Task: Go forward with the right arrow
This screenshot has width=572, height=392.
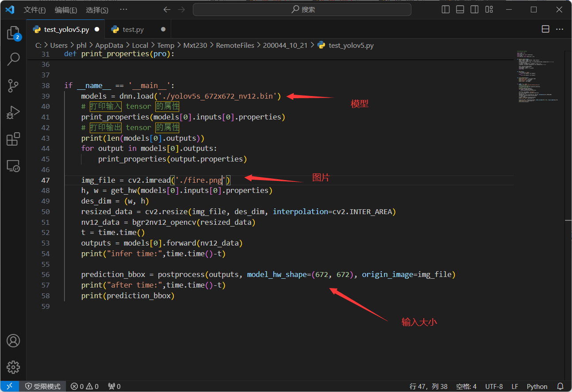Action: pyautogui.click(x=181, y=9)
